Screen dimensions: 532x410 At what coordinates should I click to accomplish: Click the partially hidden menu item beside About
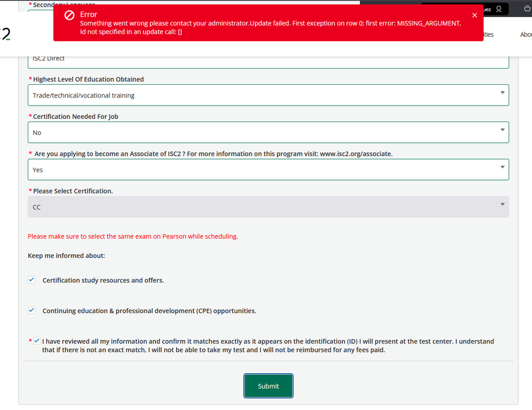coord(488,35)
